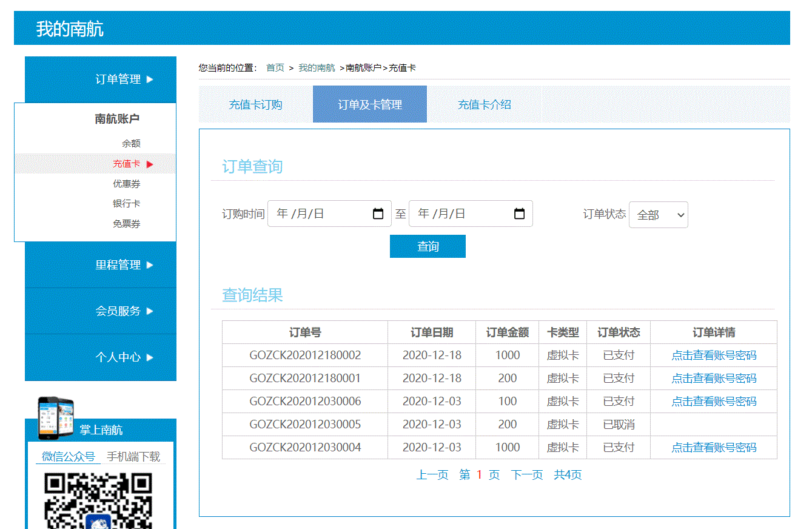This screenshot has width=812, height=529.
Task: View account password for order GOZCK202012030004
Action: coord(714,448)
